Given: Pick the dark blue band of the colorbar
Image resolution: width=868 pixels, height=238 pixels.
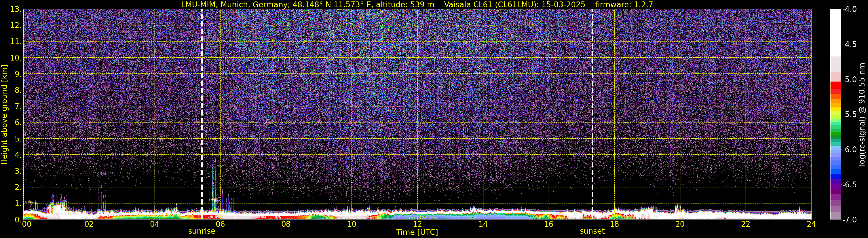Looking at the screenshot, I should pos(836,176).
